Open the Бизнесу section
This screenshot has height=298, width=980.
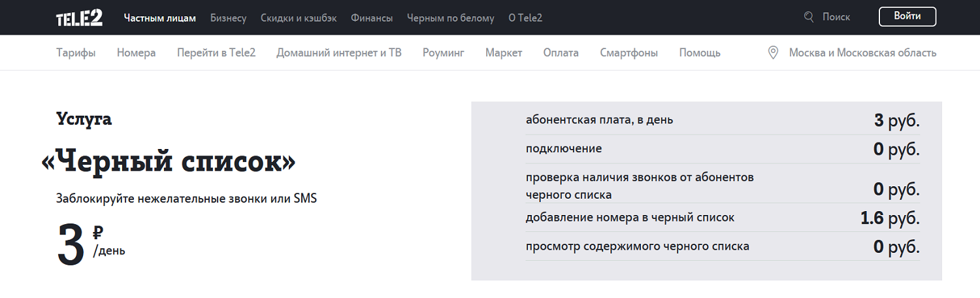pyautogui.click(x=228, y=18)
